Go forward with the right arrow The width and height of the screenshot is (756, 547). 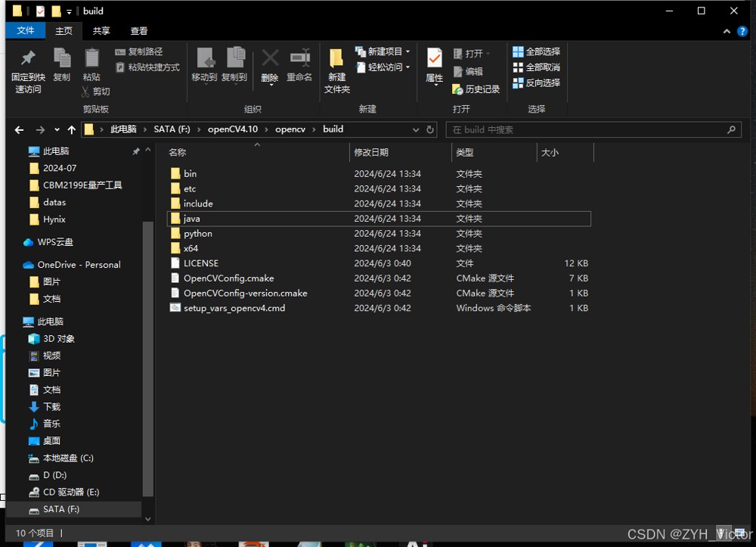click(x=40, y=130)
